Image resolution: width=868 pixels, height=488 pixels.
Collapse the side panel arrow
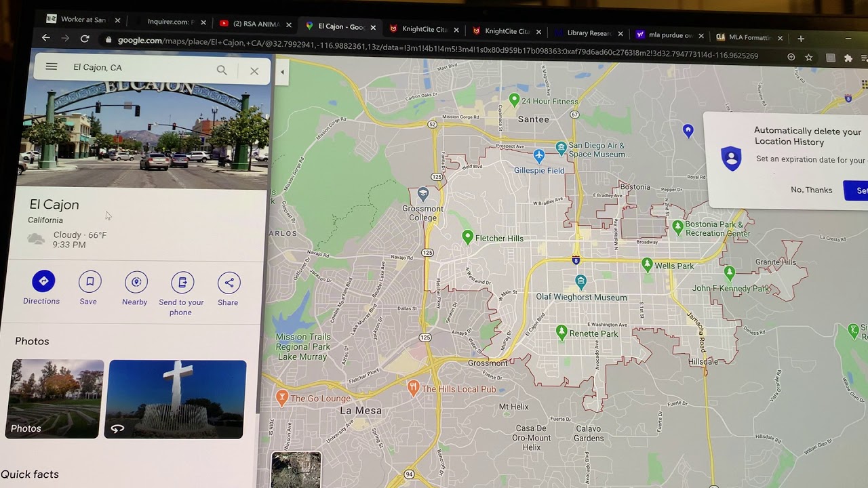pos(282,72)
